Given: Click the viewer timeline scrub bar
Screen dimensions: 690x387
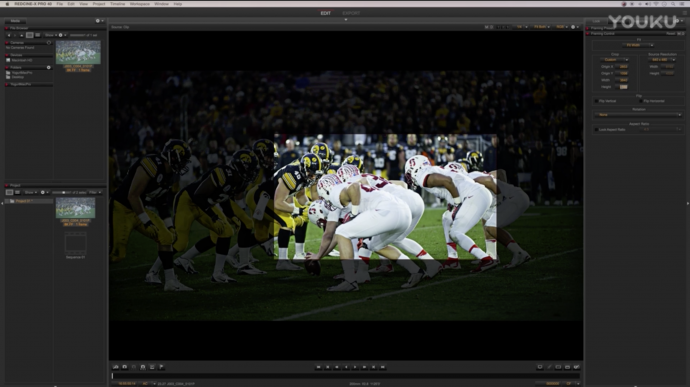Looking at the screenshot, I should tap(346, 376).
